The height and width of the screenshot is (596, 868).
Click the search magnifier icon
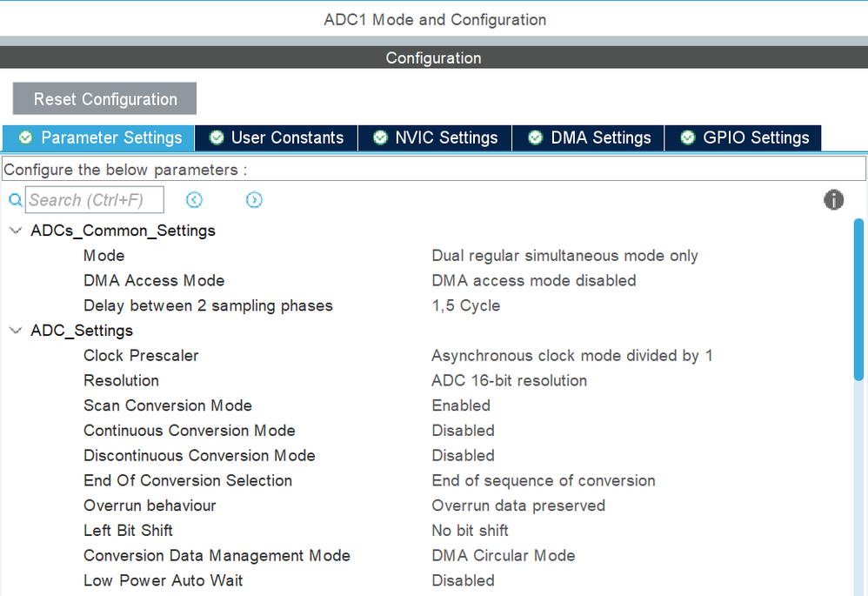click(15, 200)
